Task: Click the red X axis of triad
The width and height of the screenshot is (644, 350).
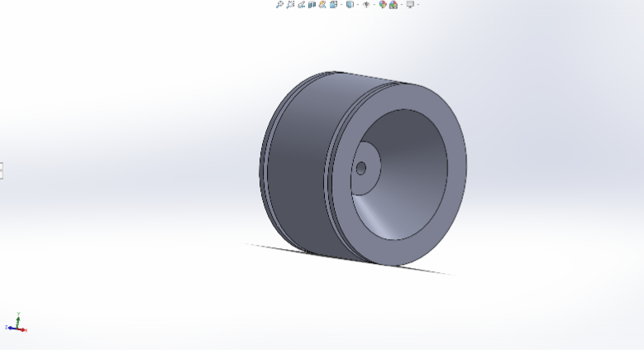Action: pyautogui.click(x=23, y=329)
